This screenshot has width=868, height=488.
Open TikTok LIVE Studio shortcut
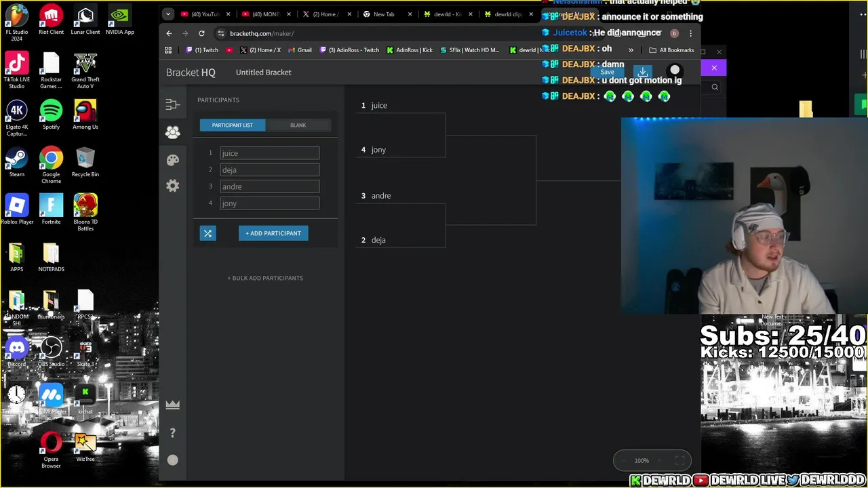point(17,70)
